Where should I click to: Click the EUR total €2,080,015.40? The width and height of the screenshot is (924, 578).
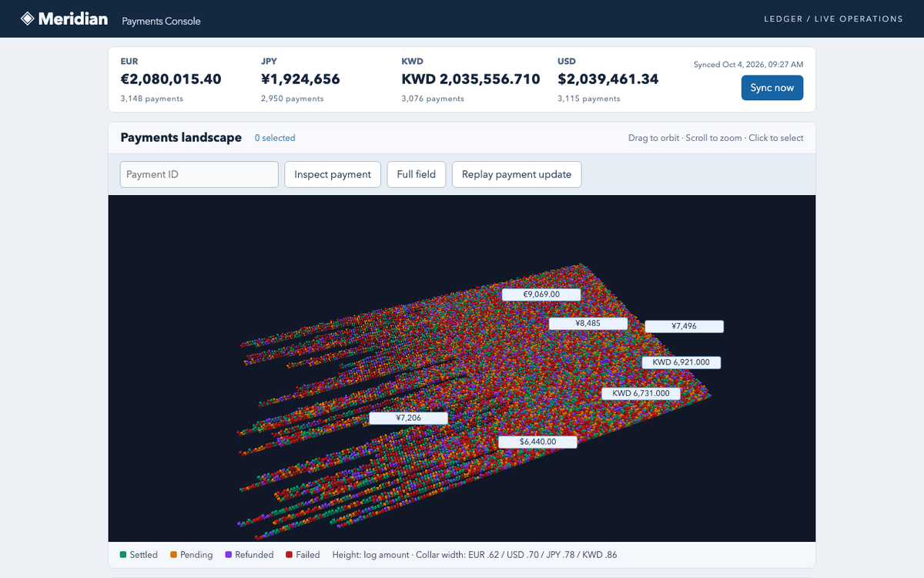click(171, 79)
